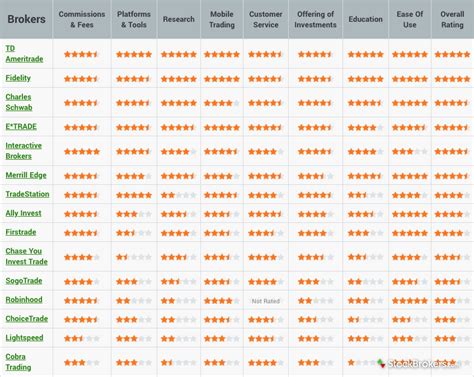Open the E*TRADE broker page
The height and width of the screenshot is (377, 474).
tap(21, 127)
